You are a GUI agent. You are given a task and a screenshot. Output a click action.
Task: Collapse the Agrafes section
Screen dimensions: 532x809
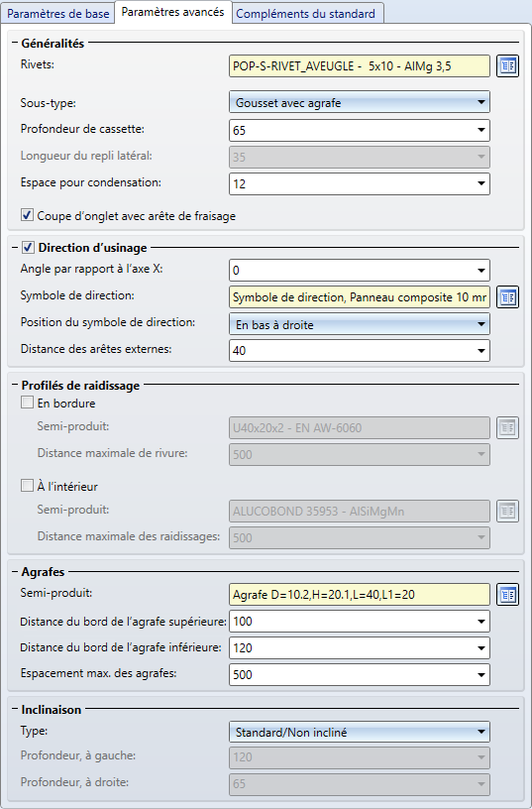click(15, 572)
